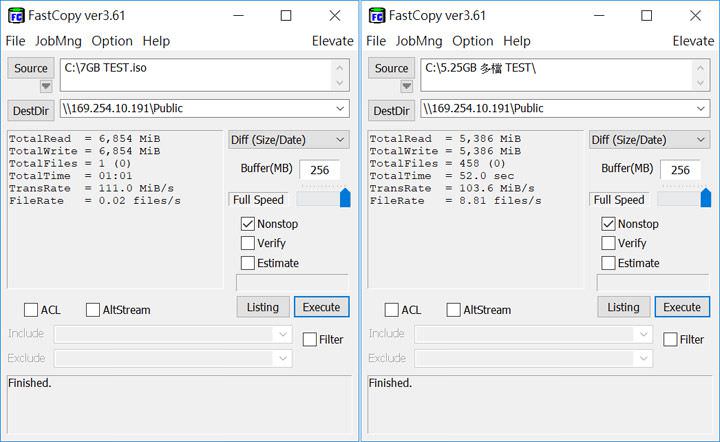
Task: Click the FastCopy app icon in left window title bar
Action: point(16,16)
